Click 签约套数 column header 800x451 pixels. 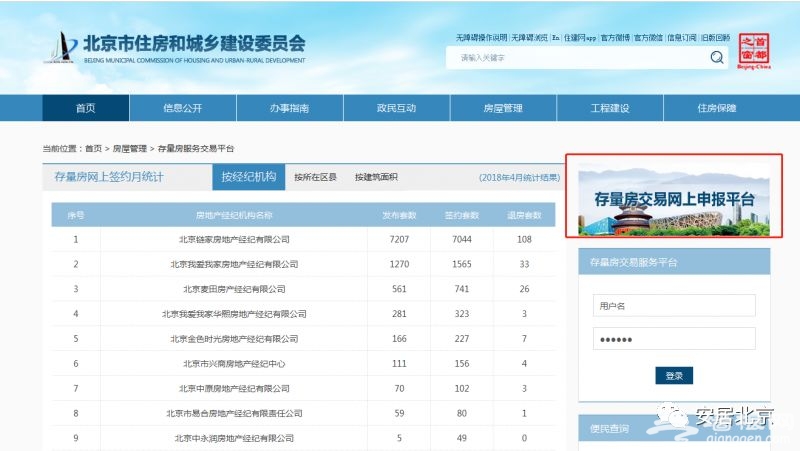(462, 215)
